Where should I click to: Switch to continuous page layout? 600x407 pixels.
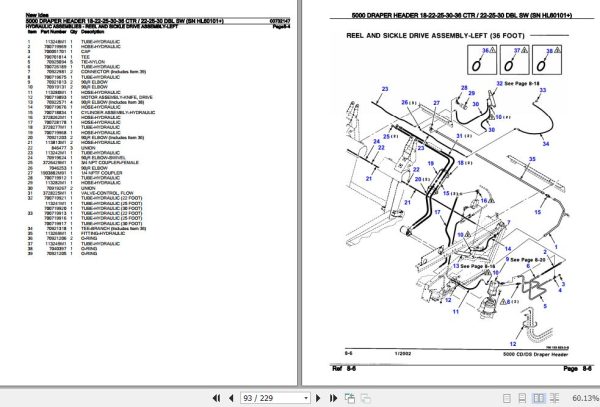coord(522,398)
